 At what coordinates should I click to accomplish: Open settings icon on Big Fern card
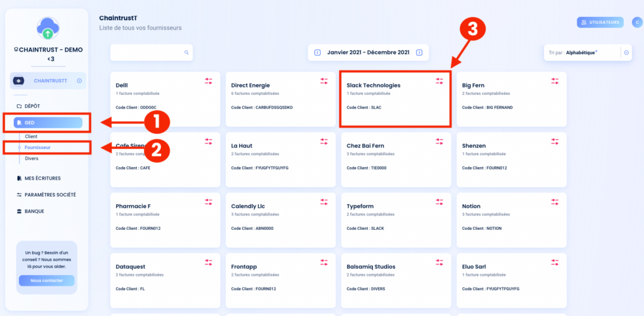[x=555, y=81]
